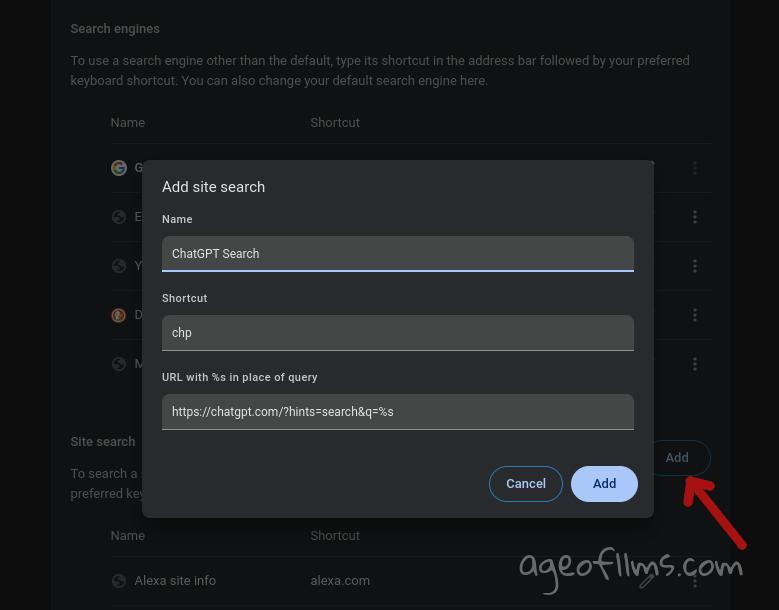Click the Name field containing ChatGPT Search

397,254
